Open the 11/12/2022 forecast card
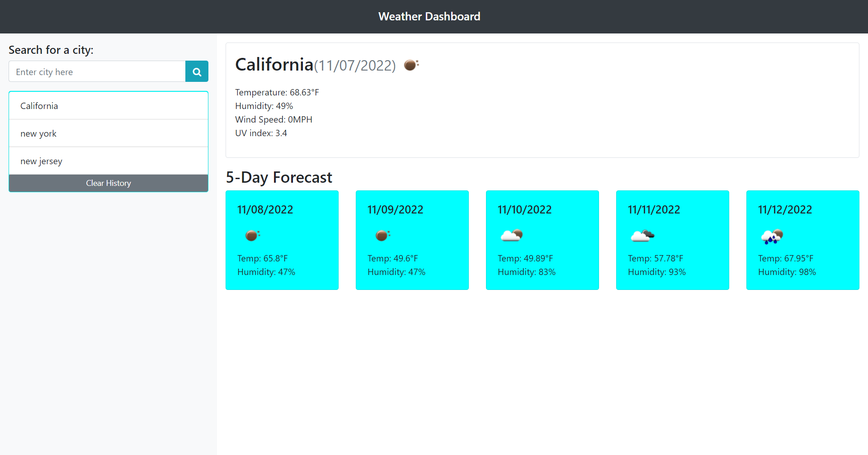 [802, 240]
